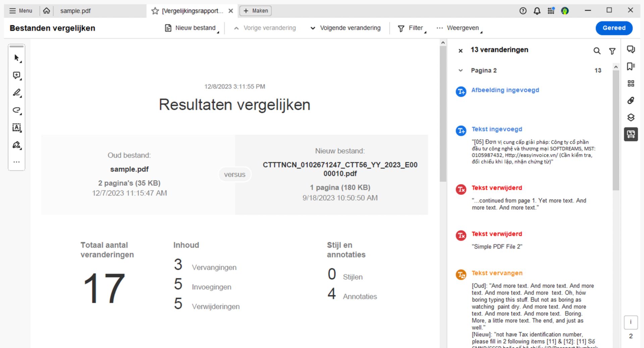The height and width of the screenshot is (348, 644).
Task: Filter the changes list
Action: tap(612, 51)
